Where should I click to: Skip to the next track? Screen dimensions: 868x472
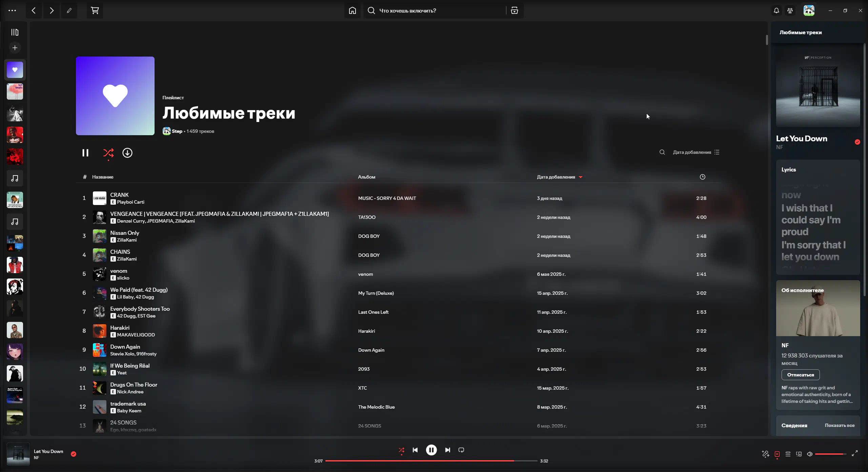[448, 450]
